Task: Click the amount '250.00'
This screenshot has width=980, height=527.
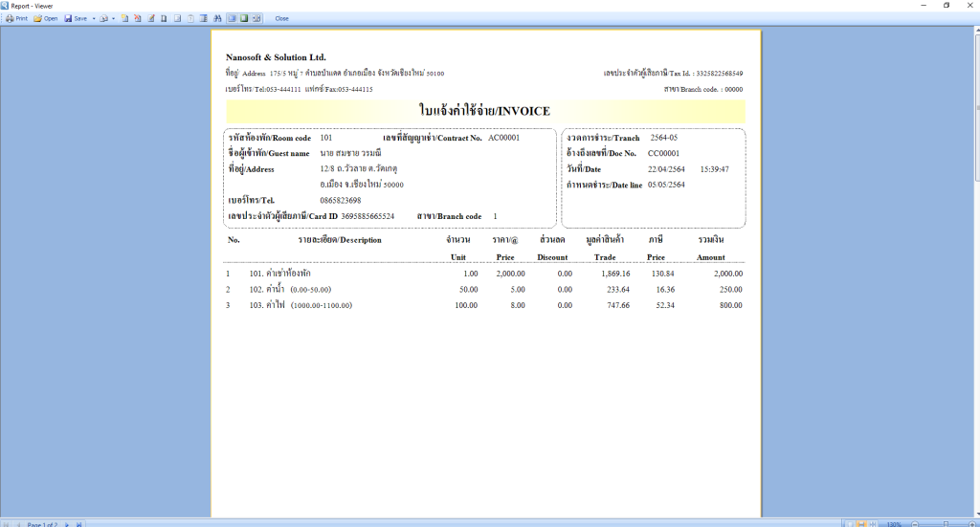Action: [730, 290]
